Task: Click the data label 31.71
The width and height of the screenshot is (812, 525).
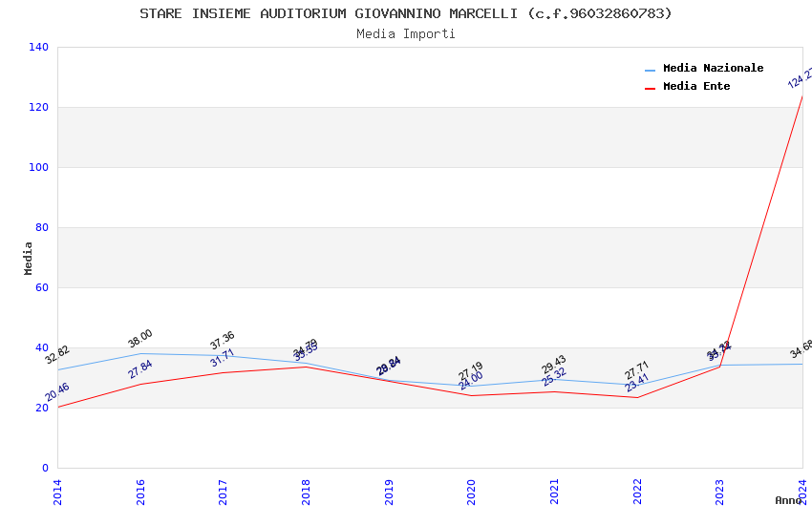Action: pos(223,357)
